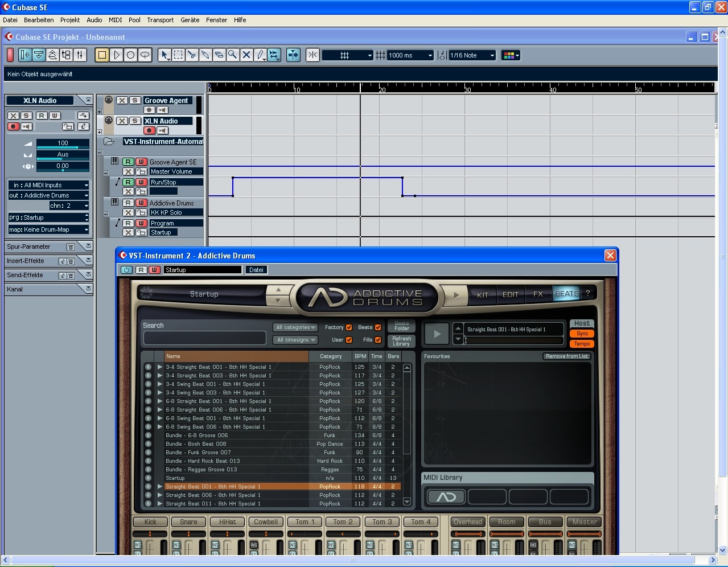Select the Object Selection arrow tool
Image resolution: width=728 pixels, height=567 pixels.
pyautogui.click(x=164, y=55)
